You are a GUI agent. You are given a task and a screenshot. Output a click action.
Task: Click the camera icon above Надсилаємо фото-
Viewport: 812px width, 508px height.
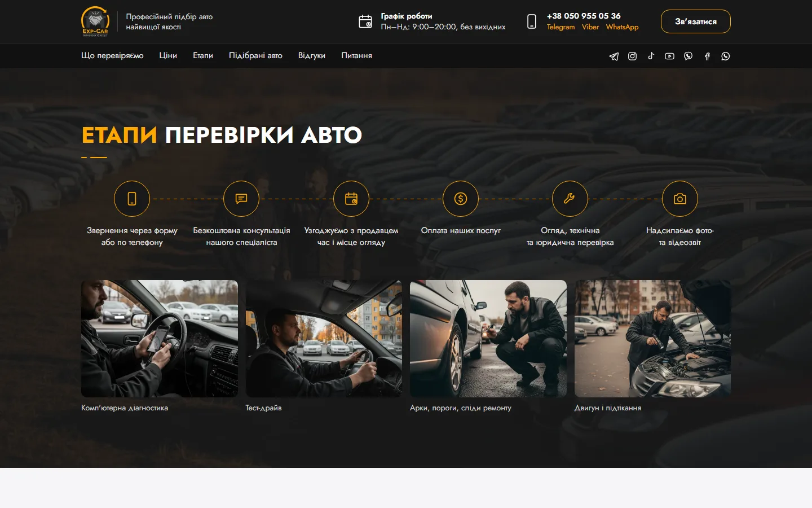(680, 199)
